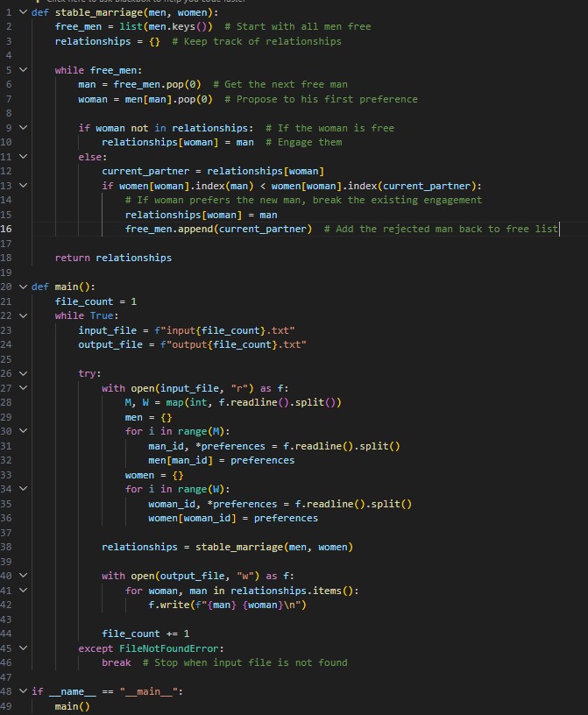This screenshot has height=715, width=588.
Task: Click line number 49 in the gutter
Action: coord(6,706)
